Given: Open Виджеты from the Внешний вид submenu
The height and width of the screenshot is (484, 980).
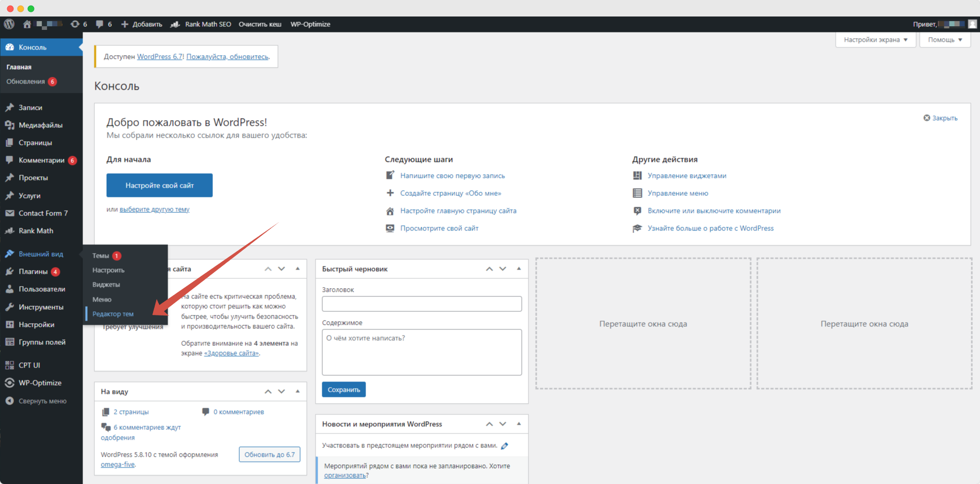Looking at the screenshot, I should tap(106, 285).
